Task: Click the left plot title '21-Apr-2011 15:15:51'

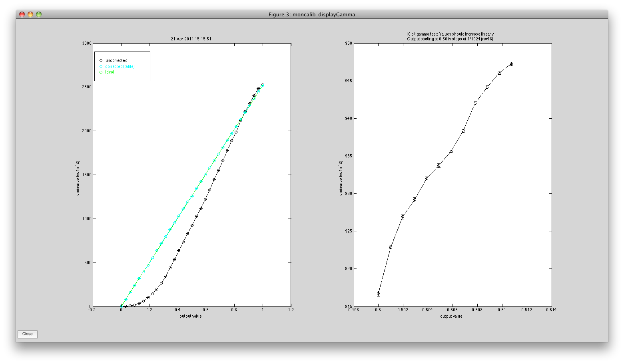Action: 191,39
